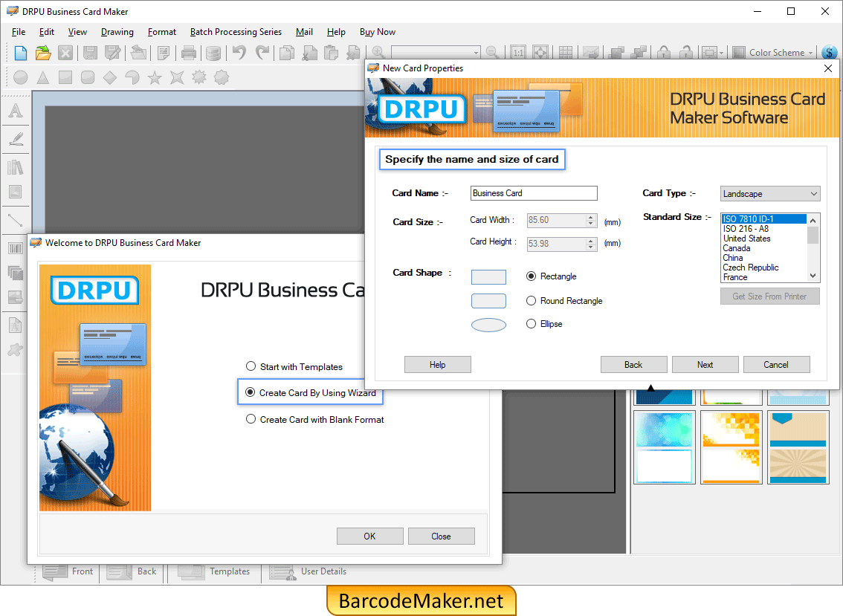
Task: Open the Color Scheme dropdown
Action: click(x=774, y=53)
